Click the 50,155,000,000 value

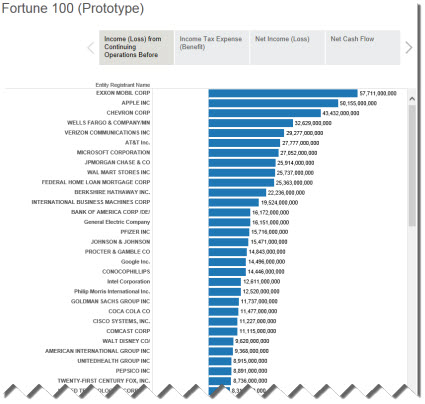pyautogui.click(x=358, y=103)
